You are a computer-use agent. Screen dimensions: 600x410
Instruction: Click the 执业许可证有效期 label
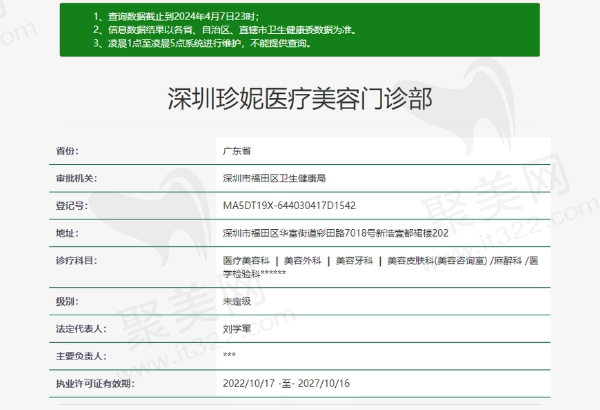point(95,383)
